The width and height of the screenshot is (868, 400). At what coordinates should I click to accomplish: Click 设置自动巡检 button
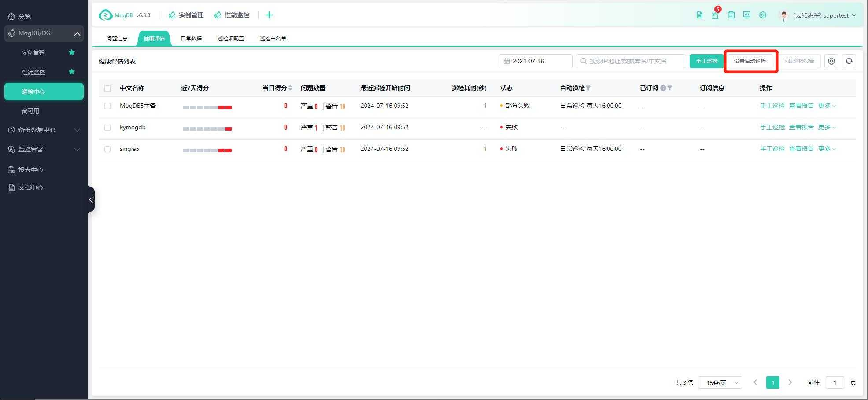[x=750, y=61]
